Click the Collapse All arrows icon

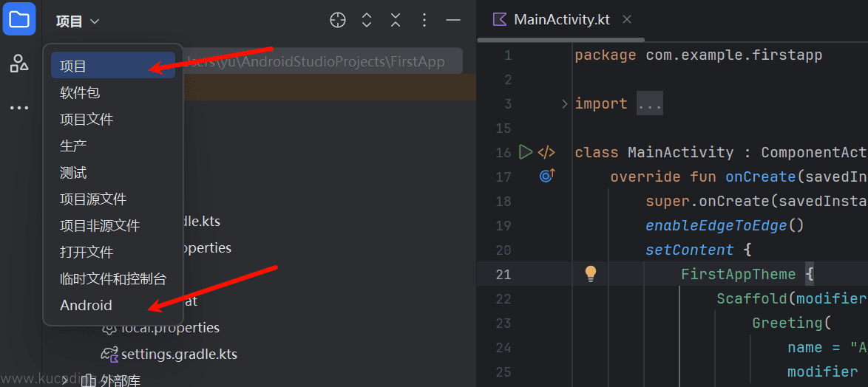point(396,21)
